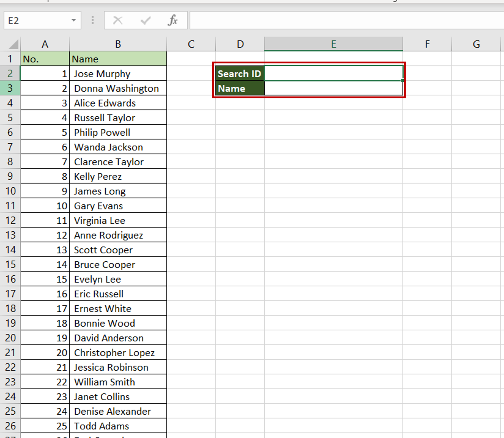Select row 1 header

click(x=10, y=59)
